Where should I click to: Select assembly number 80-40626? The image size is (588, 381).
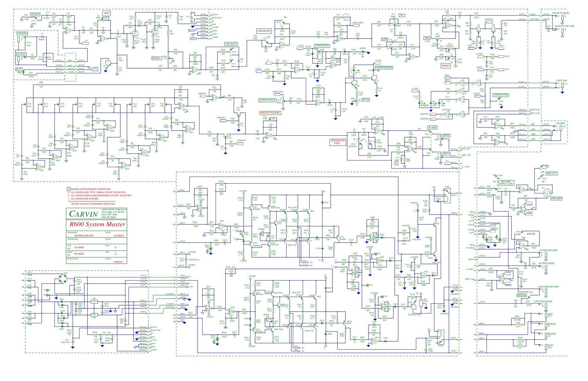79,254
